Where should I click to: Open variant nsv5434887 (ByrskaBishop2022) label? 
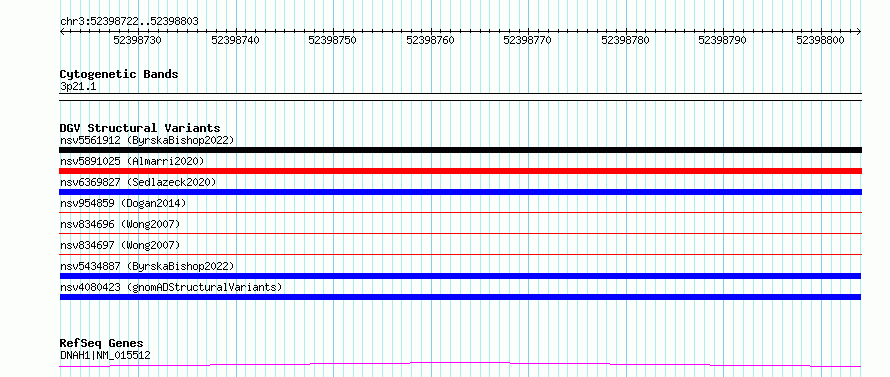[x=147, y=266]
